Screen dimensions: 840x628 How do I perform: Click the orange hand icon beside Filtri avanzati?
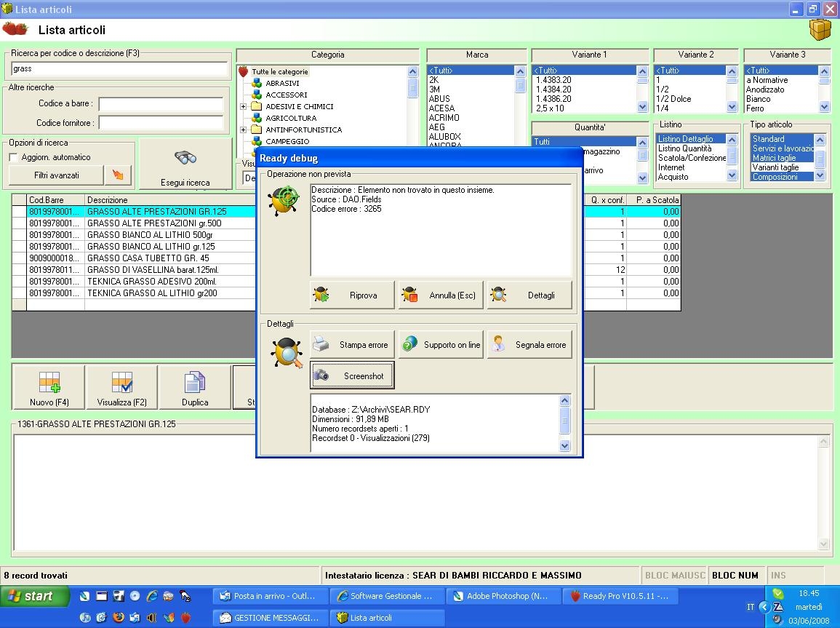[x=118, y=175]
